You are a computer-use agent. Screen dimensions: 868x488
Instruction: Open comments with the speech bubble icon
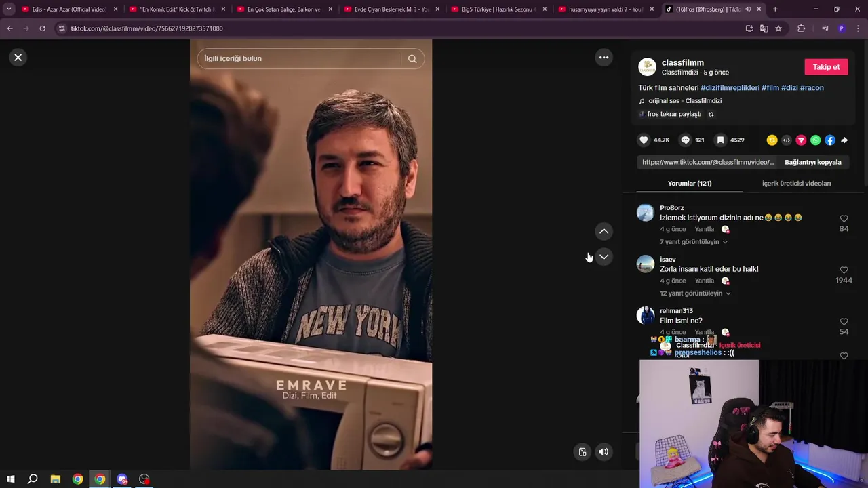pyautogui.click(x=685, y=140)
